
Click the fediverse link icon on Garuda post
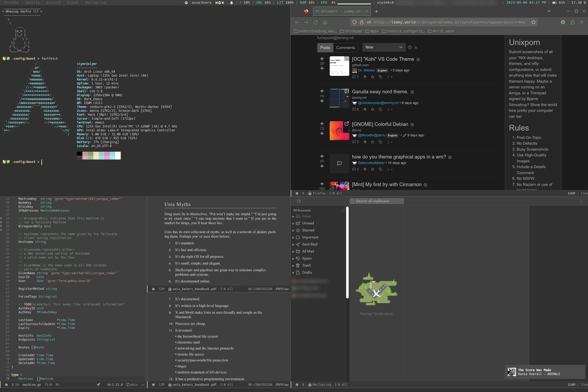tap(365, 109)
